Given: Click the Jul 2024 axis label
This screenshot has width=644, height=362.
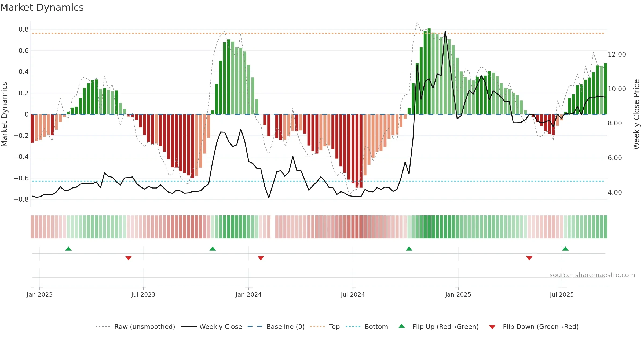Looking at the screenshot, I should point(353,294).
